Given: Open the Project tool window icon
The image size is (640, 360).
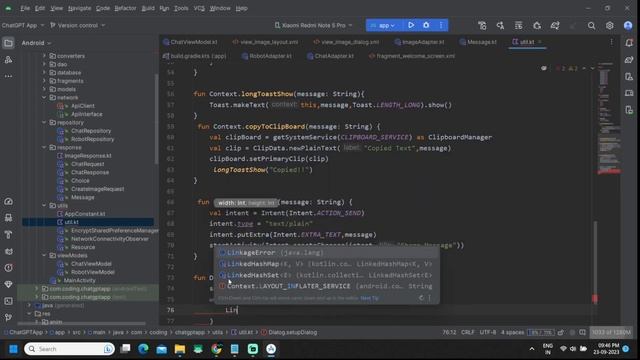Looking at the screenshot, I should [8, 43].
